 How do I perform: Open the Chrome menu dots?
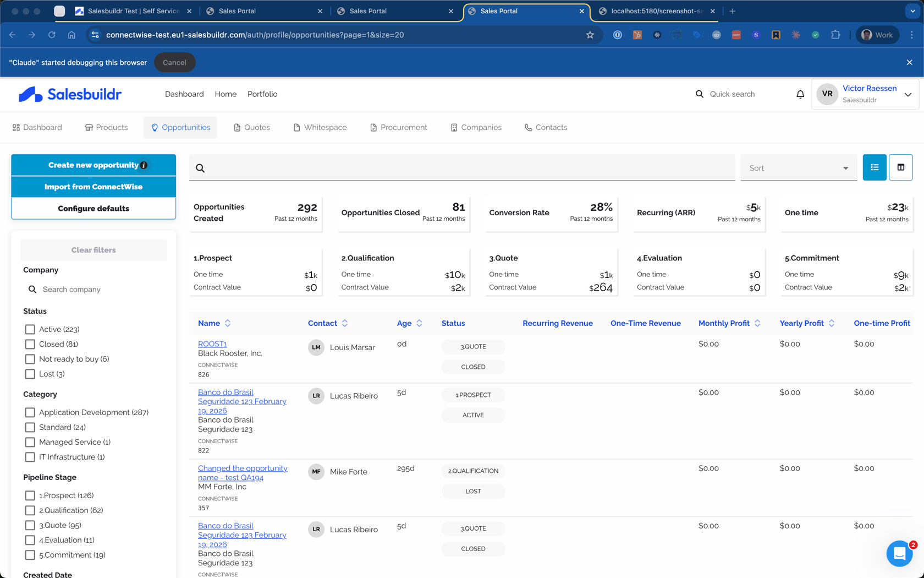click(912, 35)
